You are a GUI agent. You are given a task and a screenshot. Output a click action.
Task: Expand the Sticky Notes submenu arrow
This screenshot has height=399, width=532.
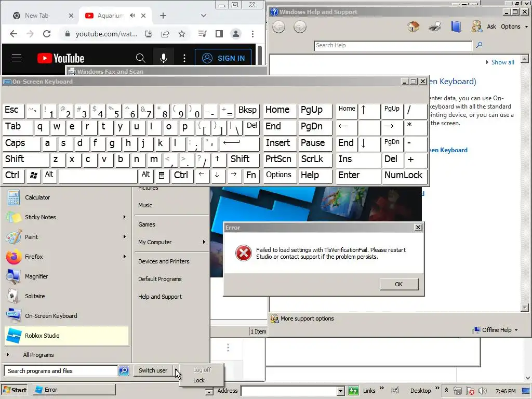[125, 217]
